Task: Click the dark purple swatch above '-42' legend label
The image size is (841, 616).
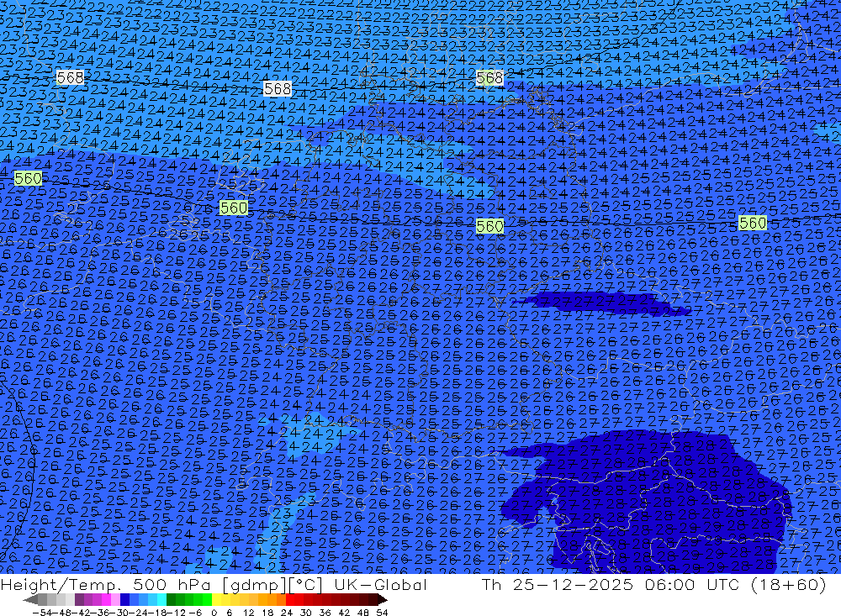Action: 79,600
